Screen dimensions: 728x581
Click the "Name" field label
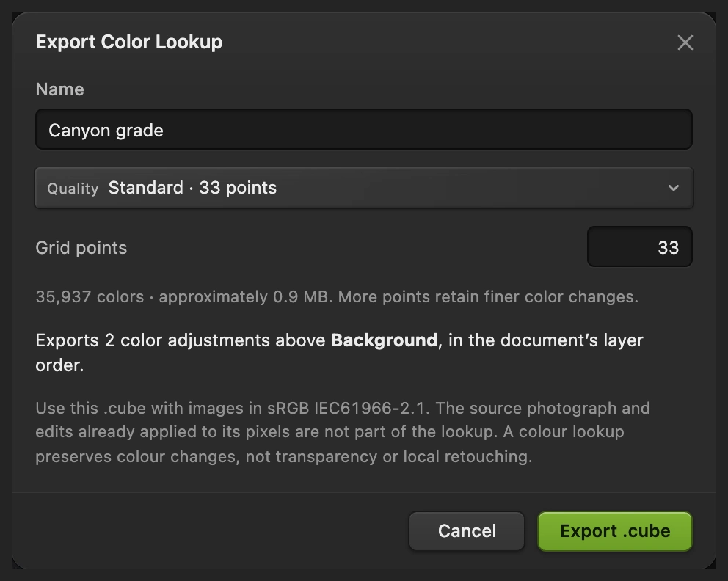[x=60, y=89]
